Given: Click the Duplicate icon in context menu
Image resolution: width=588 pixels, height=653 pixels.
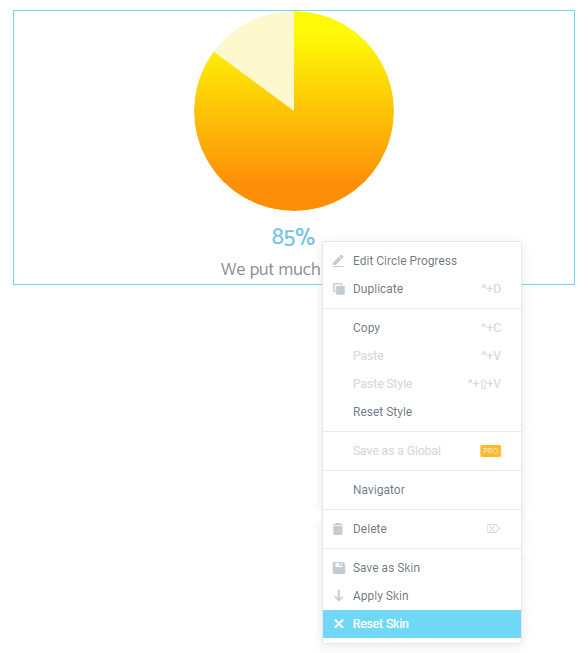Looking at the screenshot, I should 339,289.
